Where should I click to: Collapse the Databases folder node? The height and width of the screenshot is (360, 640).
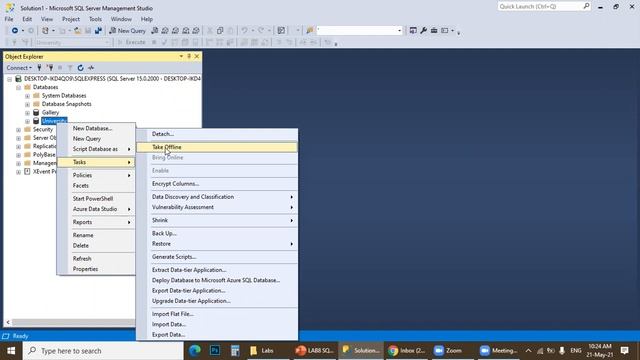[18, 87]
